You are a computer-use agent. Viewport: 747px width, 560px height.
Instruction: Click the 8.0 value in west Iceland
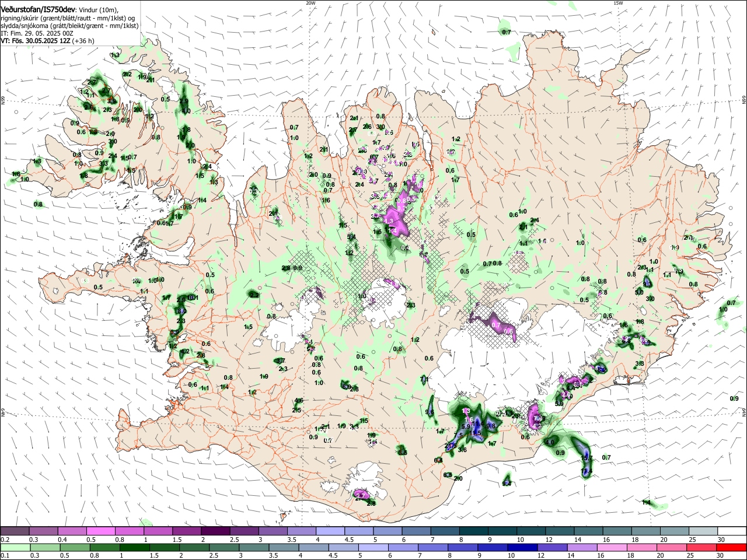pyautogui.click(x=181, y=311)
